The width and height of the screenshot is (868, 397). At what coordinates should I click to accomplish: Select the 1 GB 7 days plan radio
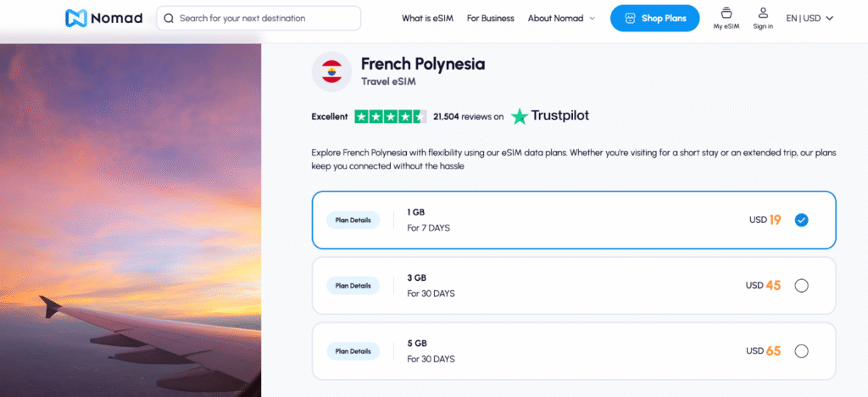click(x=802, y=220)
